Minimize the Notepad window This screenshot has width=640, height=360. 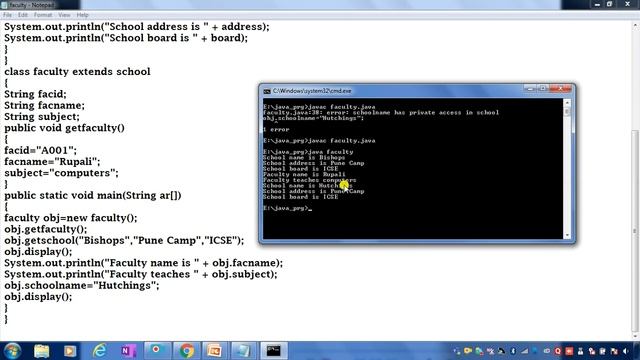(597, 4)
